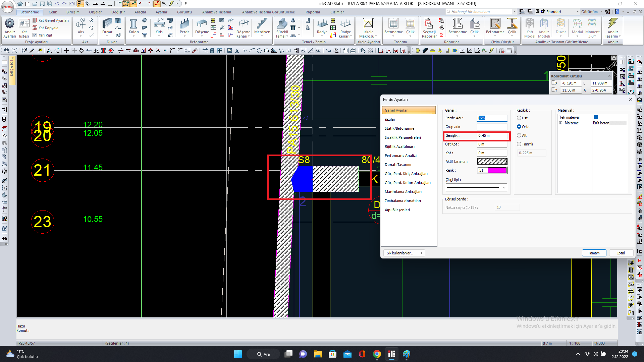
Task: Select the Orta kaçıklık option
Action: pos(519,127)
